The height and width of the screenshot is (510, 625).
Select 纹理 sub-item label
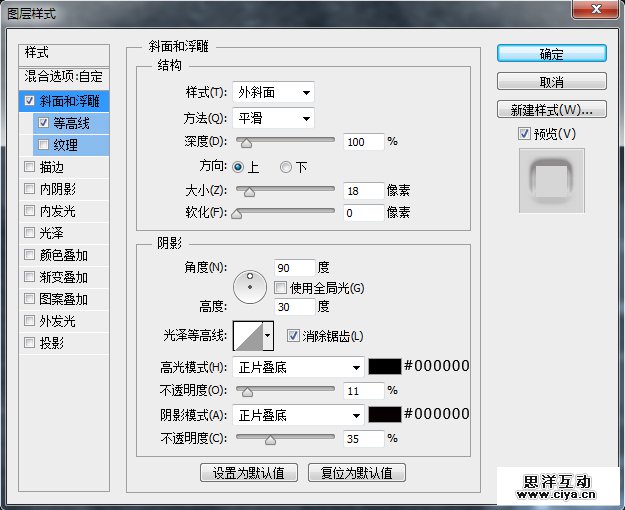coord(65,145)
